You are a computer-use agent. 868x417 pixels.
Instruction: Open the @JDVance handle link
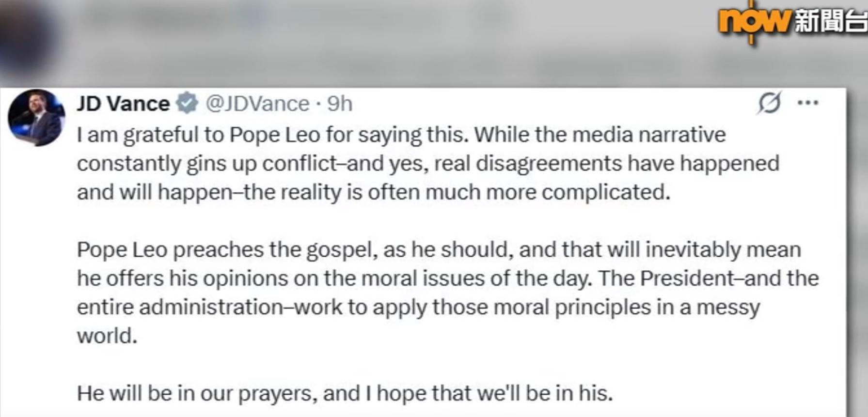pyautogui.click(x=257, y=104)
